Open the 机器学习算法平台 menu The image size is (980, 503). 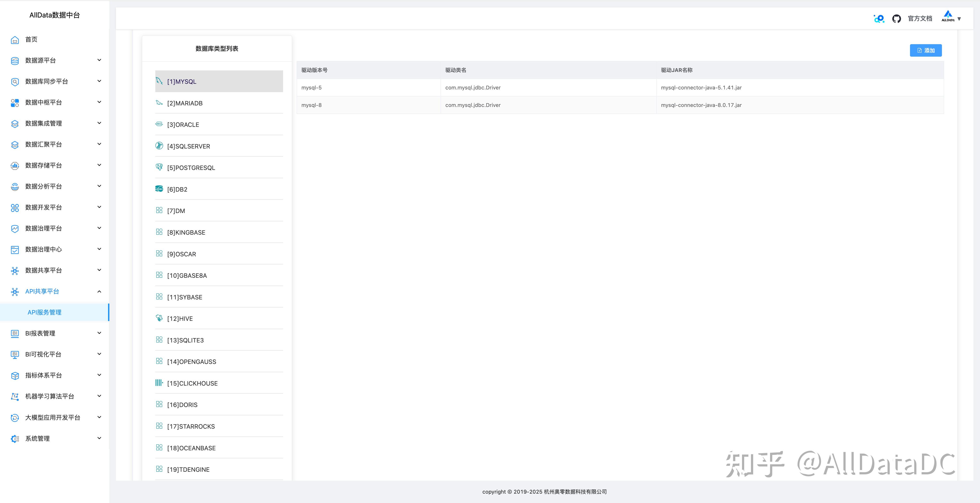click(55, 396)
